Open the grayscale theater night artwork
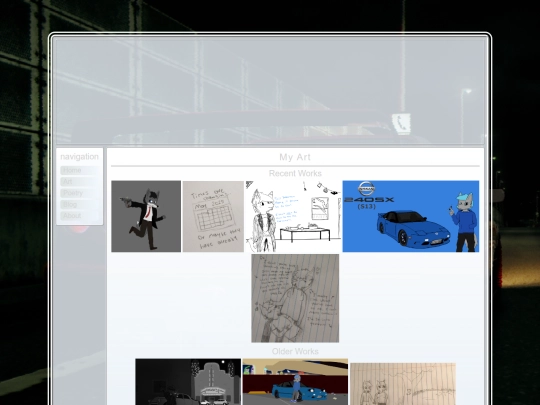 [x=188, y=382]
